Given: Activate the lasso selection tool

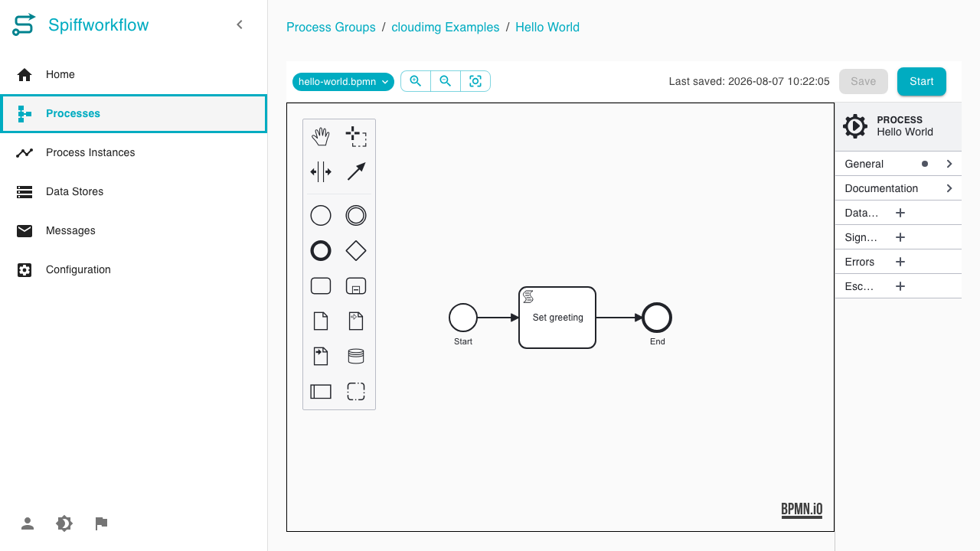Looking at the screenshot, I should point(356,137).
